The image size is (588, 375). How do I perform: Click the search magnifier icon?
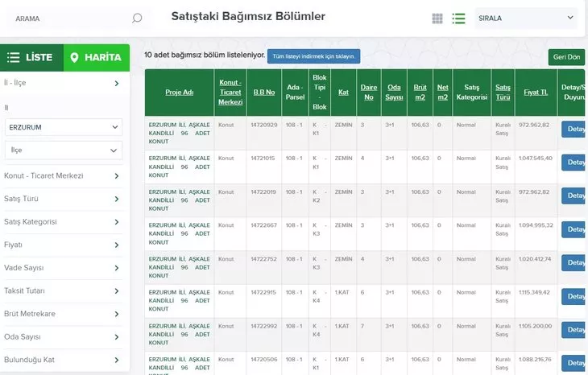click(x=137, y=18)
